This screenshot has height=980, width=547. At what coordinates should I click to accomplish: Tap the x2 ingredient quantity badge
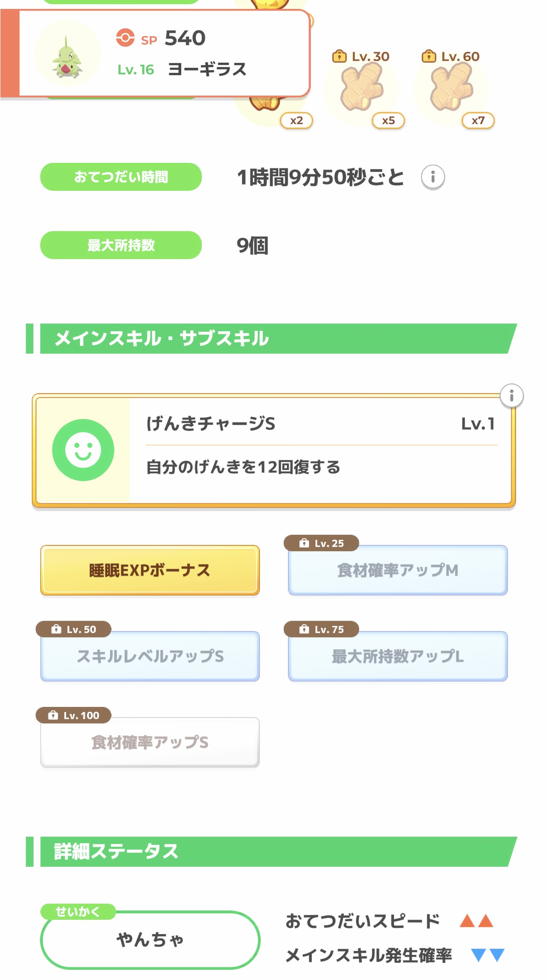296,120
